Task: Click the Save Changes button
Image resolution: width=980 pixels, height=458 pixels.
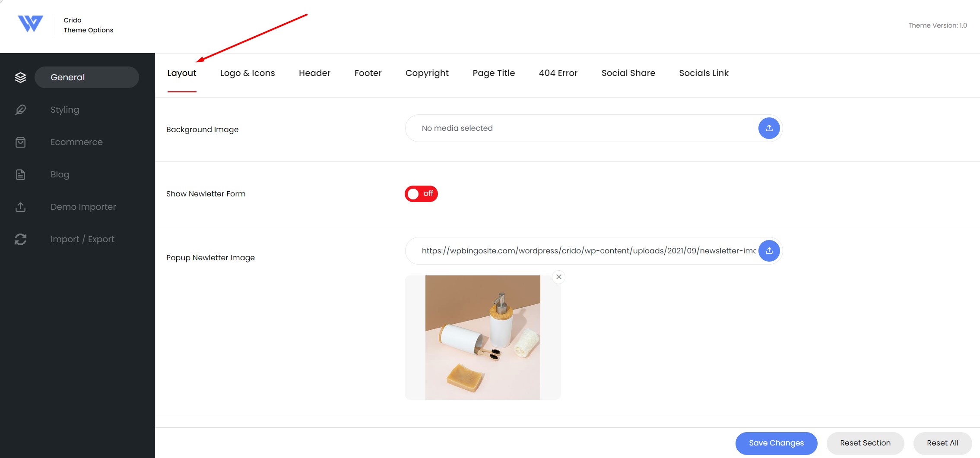Action: 776,443
